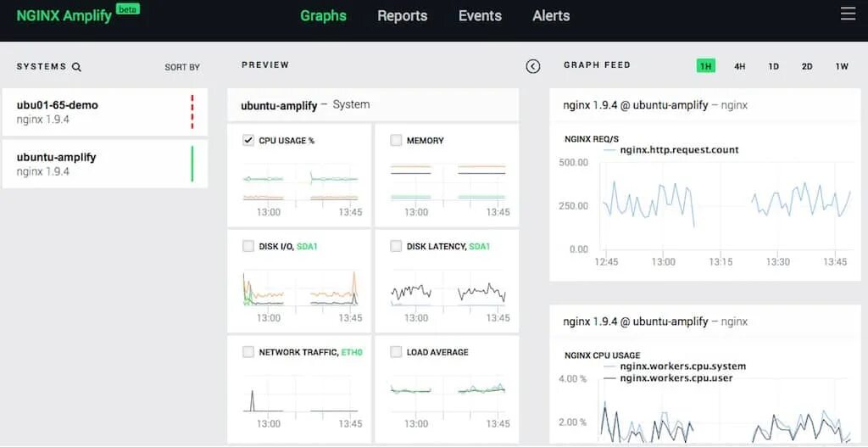Viewport: 868px width, 447px height.
Task: Set time range to 1W
Action: [x=842, y=66]
